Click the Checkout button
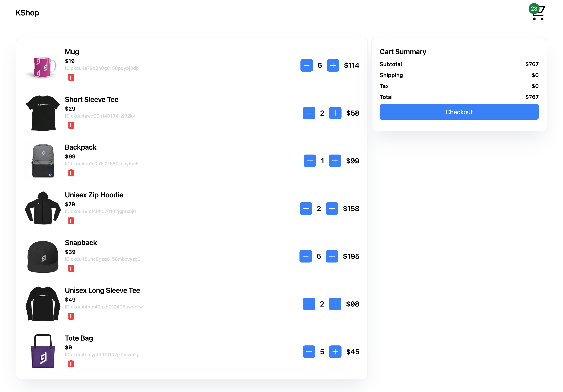Image resolution: width=563 pixels, height=392 pixels. pyautogui.click(x=459, y=112)
